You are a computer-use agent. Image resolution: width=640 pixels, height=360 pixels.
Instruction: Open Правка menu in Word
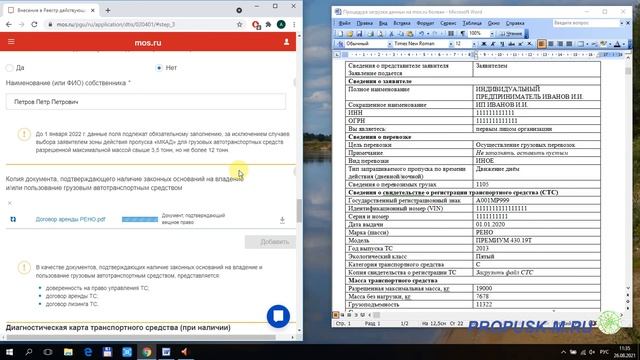(x=364, y=23)
